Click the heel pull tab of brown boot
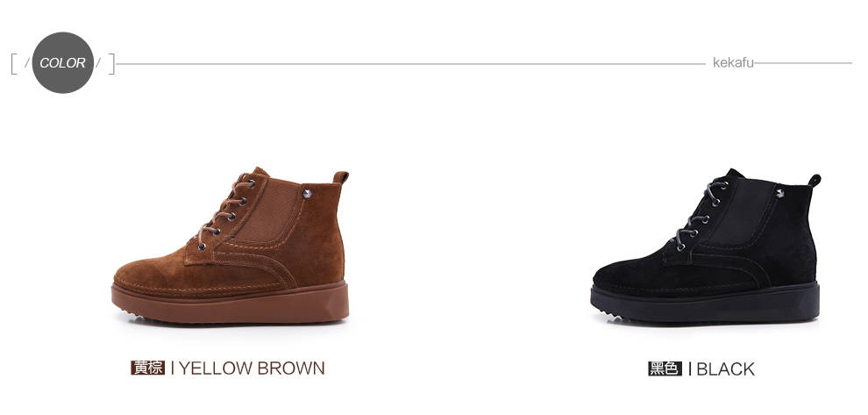 (341, 177)
